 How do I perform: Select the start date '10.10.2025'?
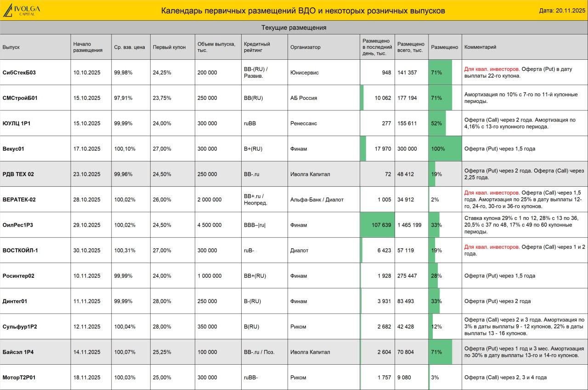pos(87,72)
